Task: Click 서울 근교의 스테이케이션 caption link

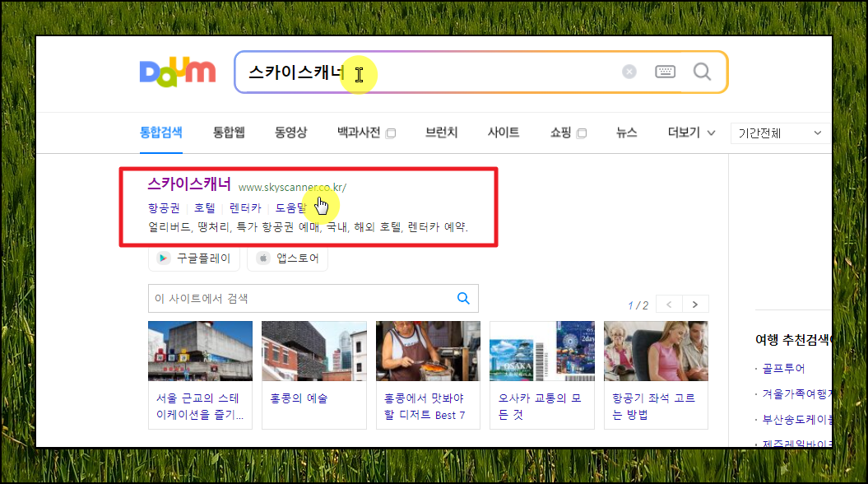Action: [x=199, y=407]
